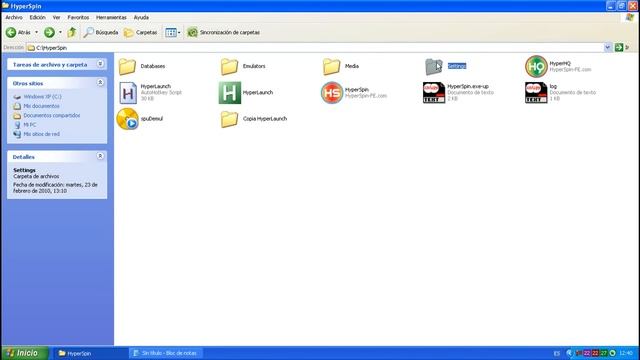Open the Emulators folder
The image size is (640, 360).
pos(243,66)
